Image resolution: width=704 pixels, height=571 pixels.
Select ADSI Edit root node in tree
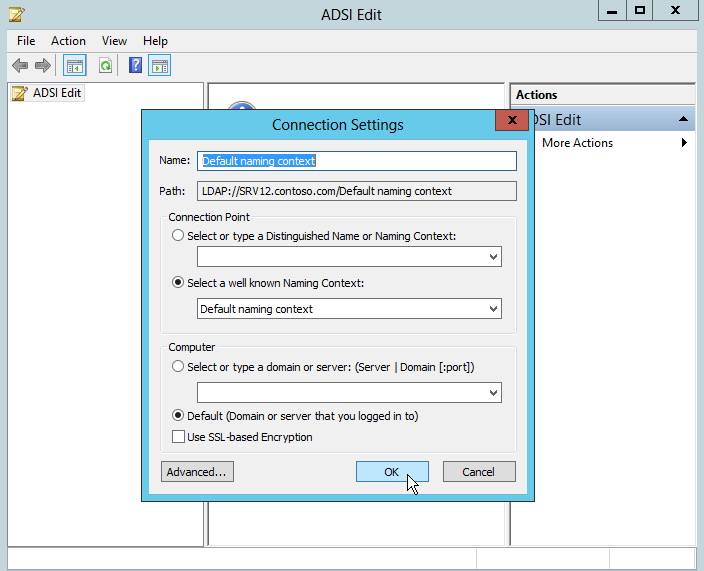[x=47, y=93]
